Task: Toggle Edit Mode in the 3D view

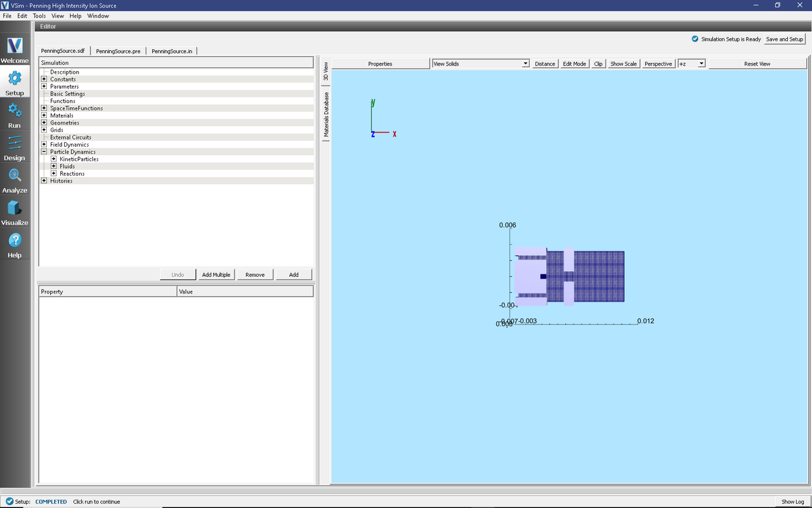Action: click(575, 63)
